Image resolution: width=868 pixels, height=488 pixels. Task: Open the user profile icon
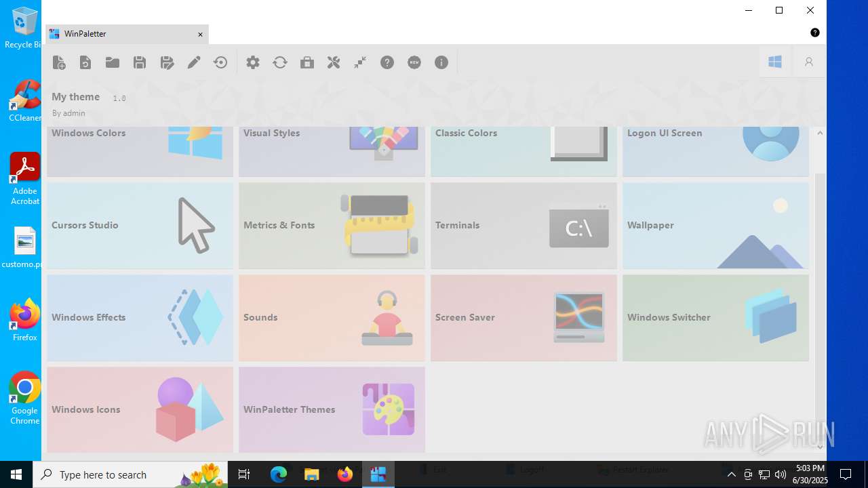coord(809,62)
